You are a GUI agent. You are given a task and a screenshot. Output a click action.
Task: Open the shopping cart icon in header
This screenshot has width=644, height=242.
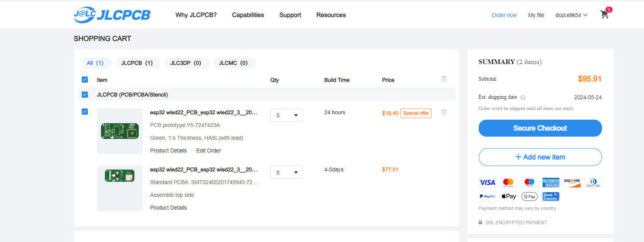tap(604, 15)
